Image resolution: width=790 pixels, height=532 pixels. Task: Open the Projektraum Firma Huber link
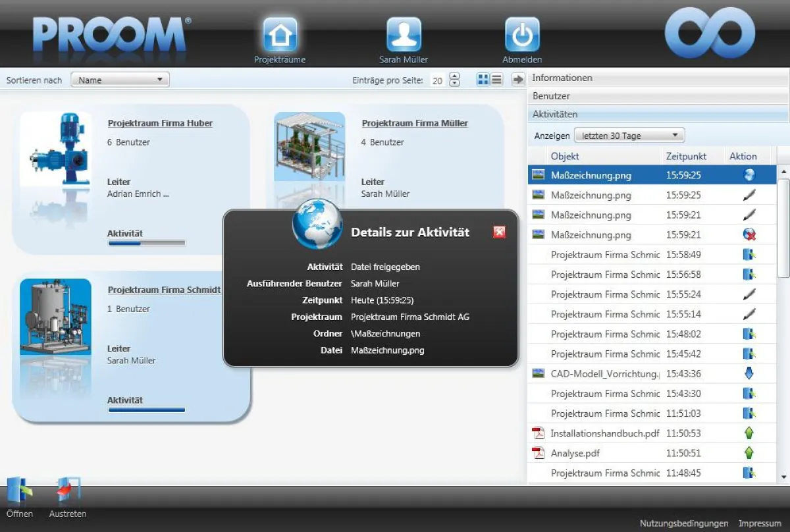pos(160,123)
